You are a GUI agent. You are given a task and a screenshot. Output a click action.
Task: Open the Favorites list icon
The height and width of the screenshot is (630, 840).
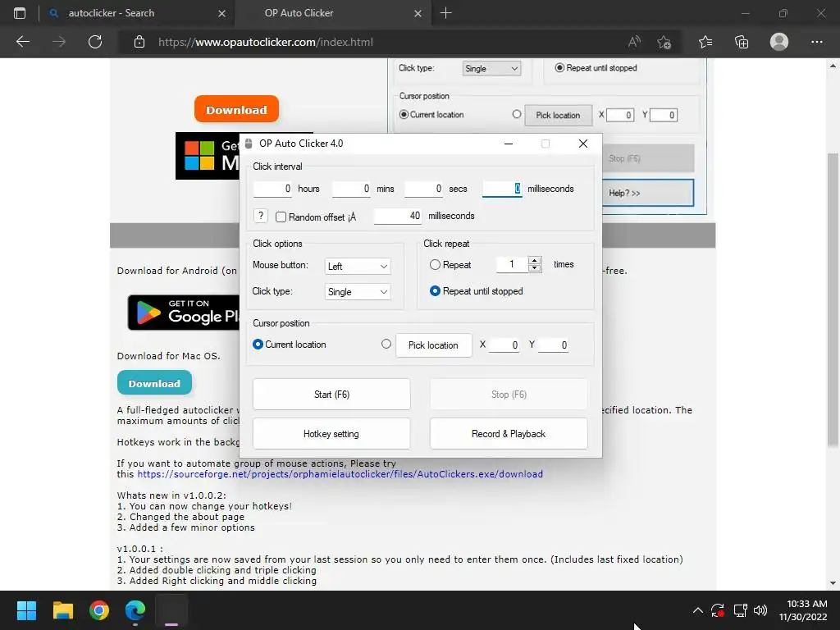705,42
